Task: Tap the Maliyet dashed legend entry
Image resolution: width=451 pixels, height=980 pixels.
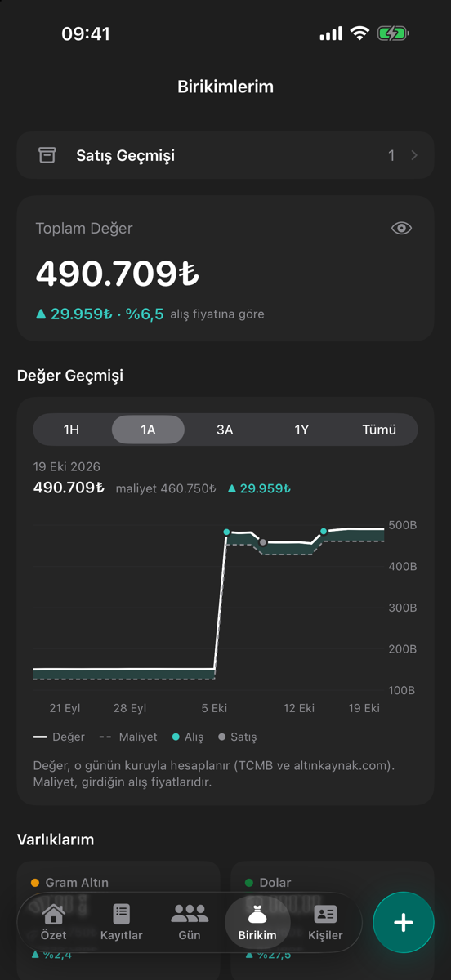Action: coord(128,737)
